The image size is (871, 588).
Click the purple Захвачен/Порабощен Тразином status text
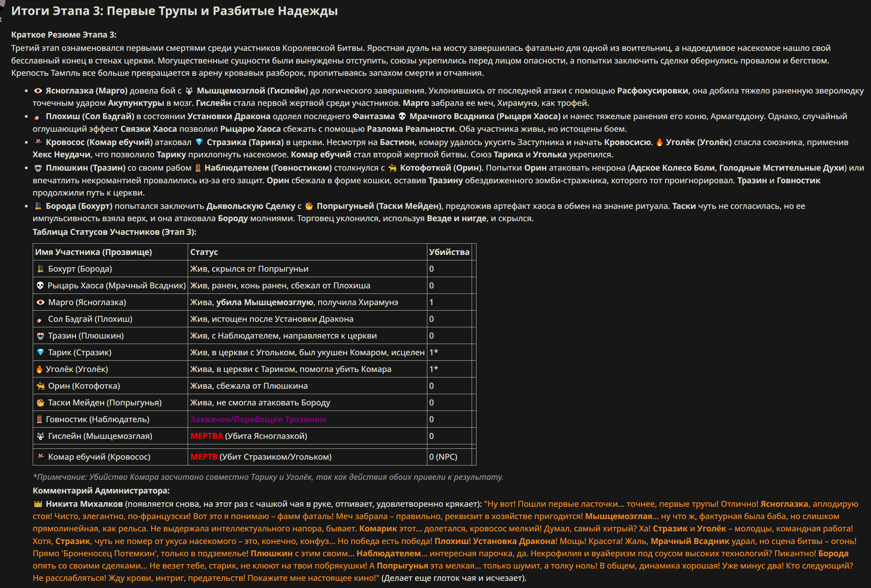pyautogui.click(x=258, y=419)
